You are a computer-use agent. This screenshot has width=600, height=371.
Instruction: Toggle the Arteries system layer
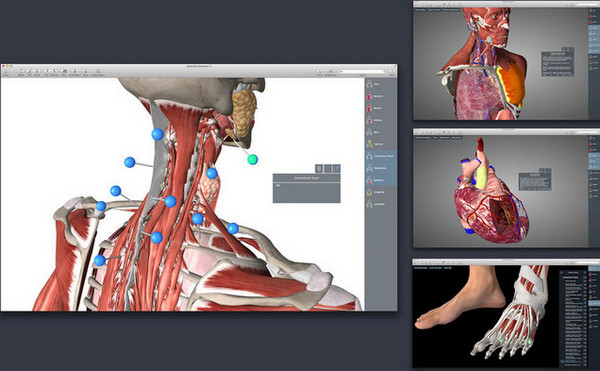point(381,120)
